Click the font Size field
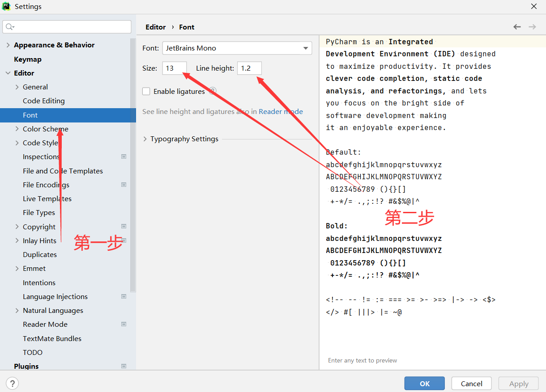 (174, 68)
